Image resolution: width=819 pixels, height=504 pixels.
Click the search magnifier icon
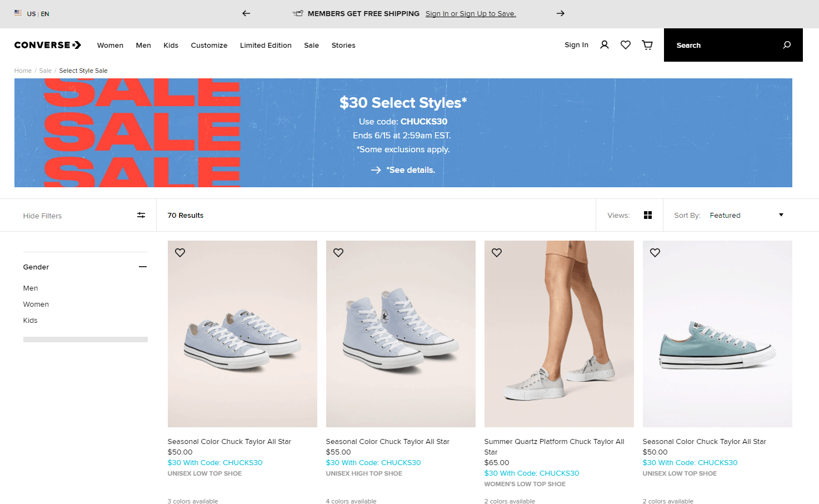(x=787, y=45)
